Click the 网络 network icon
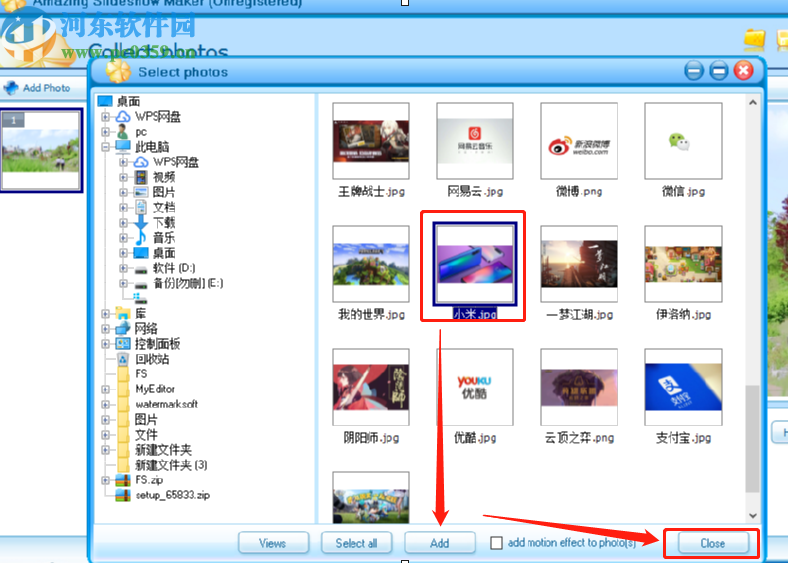Image resolution: width=788 pixels, height=563 pixels. 123,328
